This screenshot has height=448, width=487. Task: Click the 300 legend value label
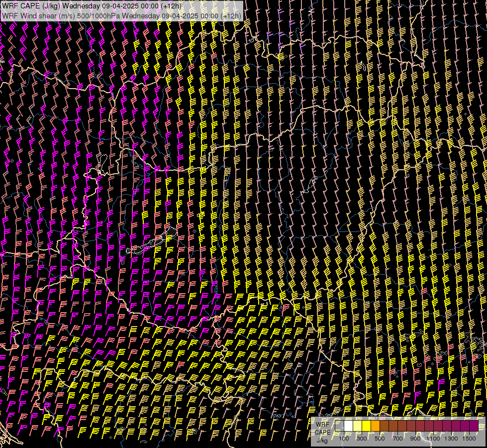point(362,439)
